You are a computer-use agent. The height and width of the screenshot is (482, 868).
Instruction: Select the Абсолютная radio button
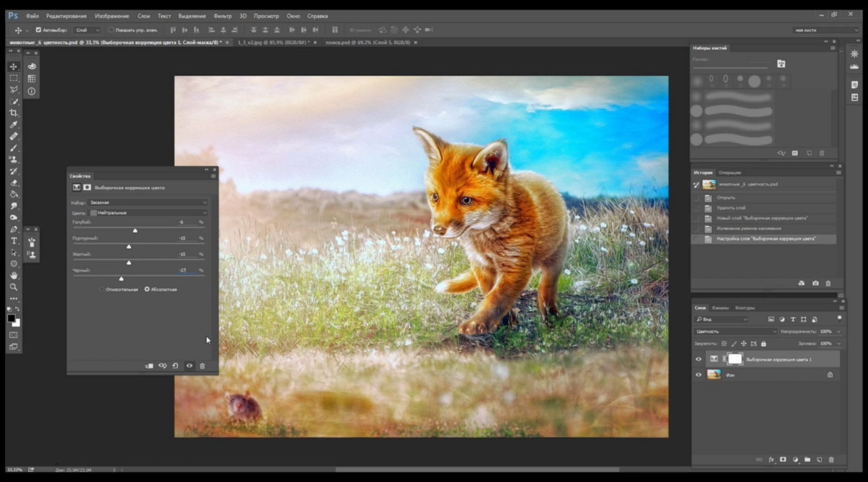147,289
